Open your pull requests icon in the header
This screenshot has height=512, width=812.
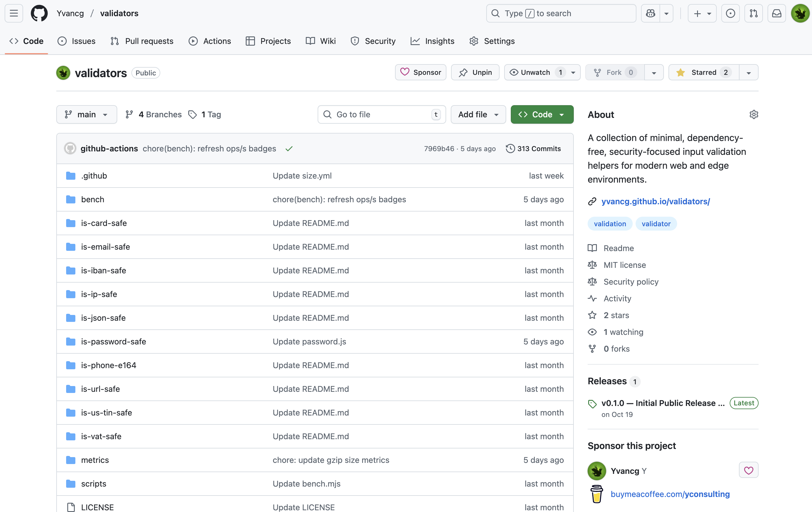[x=754, y=13]
